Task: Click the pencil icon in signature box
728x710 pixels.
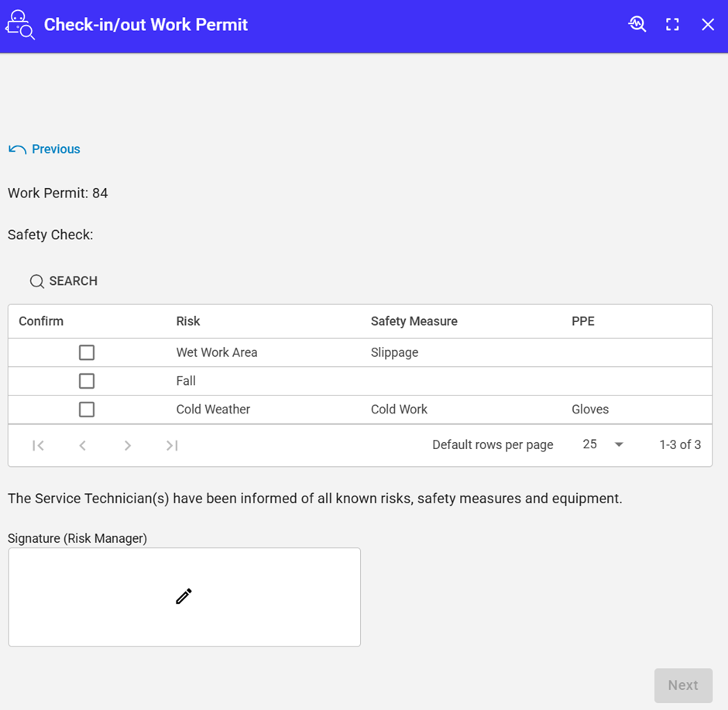Action: pos(184,596)
